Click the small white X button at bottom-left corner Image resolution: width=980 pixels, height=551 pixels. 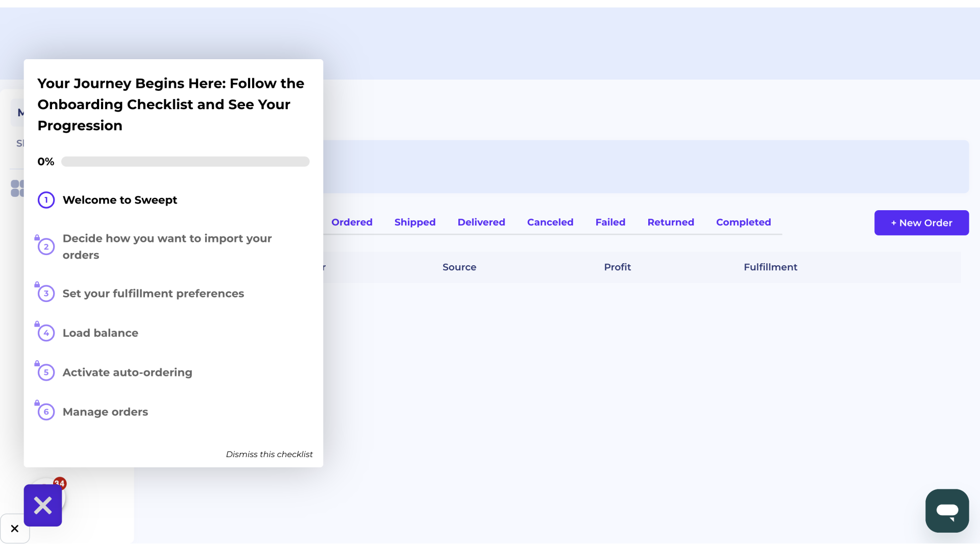tap(15, 529)
